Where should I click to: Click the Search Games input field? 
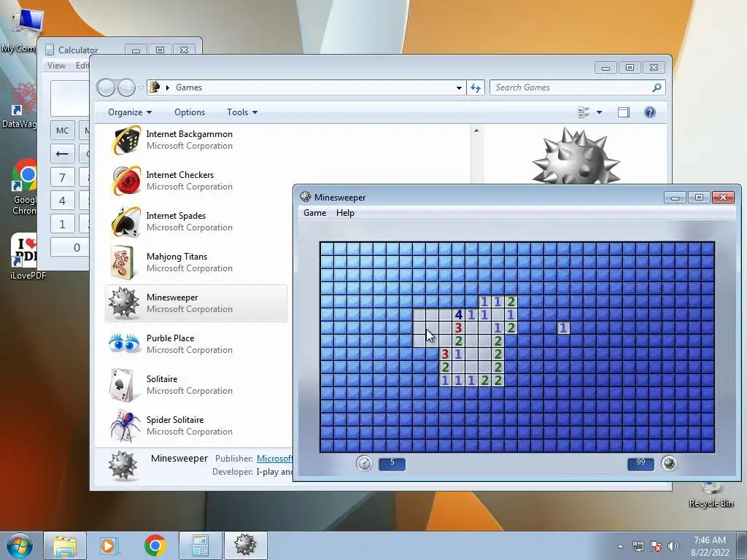(572, 87)
